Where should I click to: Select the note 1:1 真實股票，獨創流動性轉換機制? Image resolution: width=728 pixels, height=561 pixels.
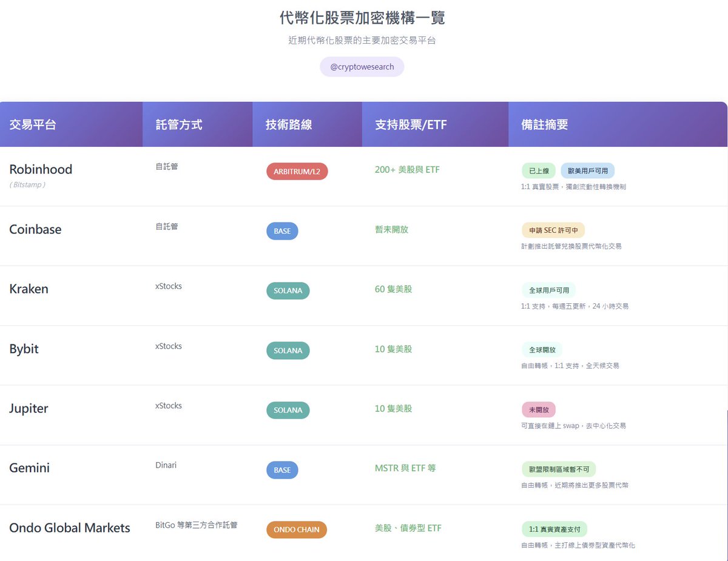click(573, 187)
